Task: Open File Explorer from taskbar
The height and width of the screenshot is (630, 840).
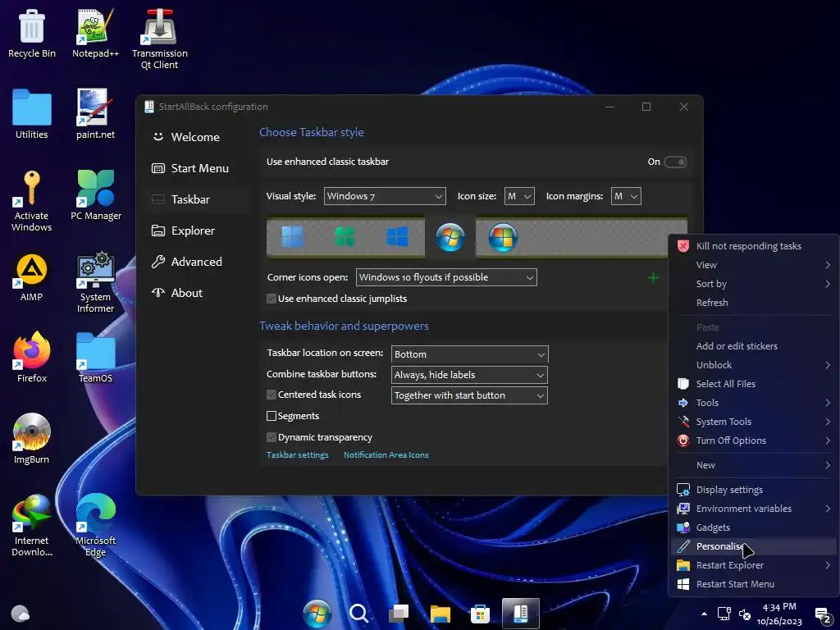Action: click(440, 614)
